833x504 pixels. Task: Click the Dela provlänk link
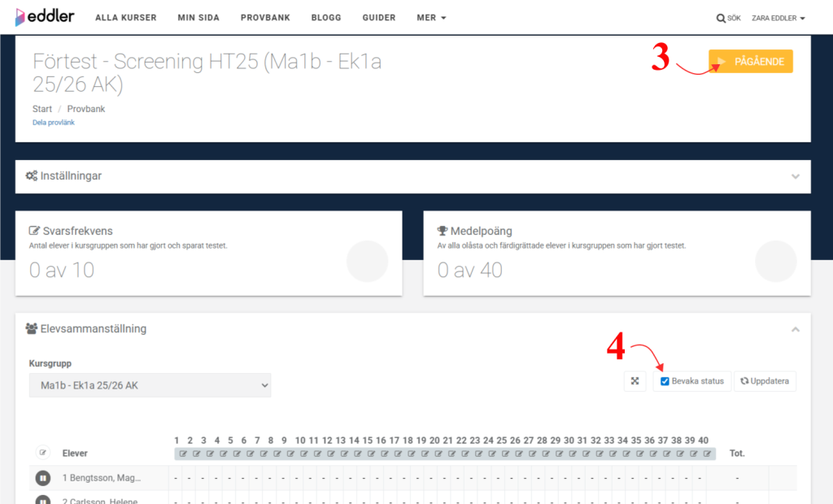54,123
